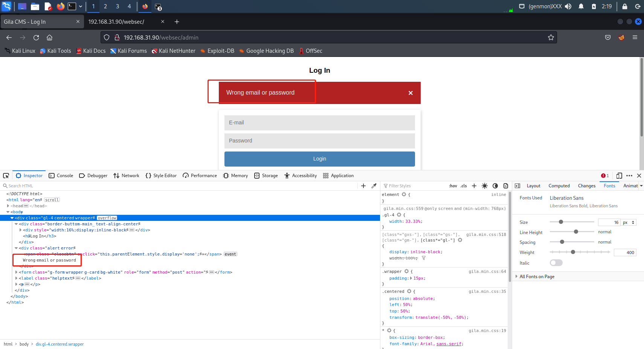Click the Spacing slider handle
Viewport: 644px width, 349px height.
[x=562, y=242]
